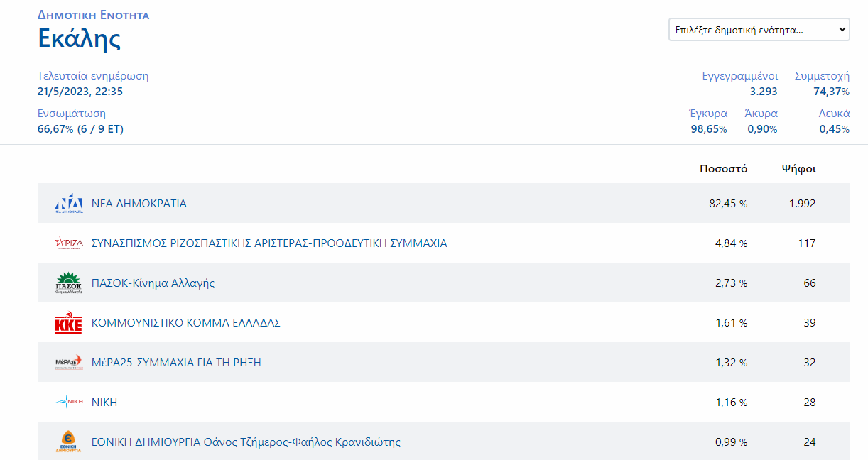Click the red ΚΚΕ party logo

[69, 323]
